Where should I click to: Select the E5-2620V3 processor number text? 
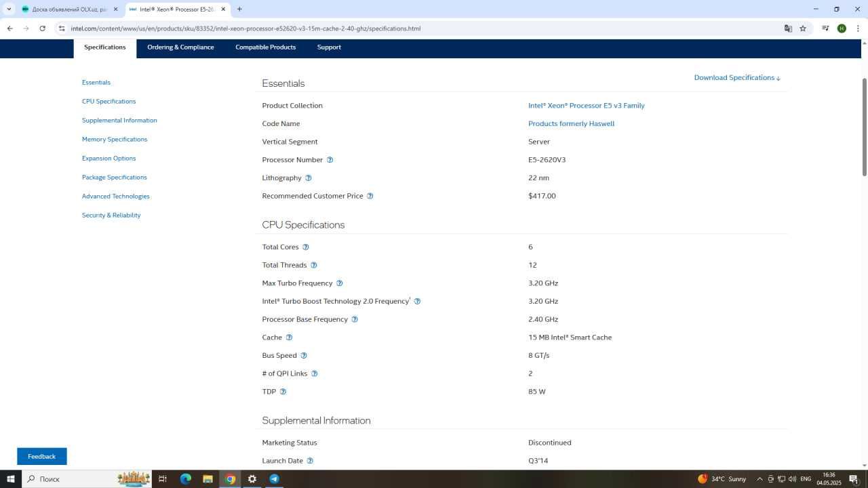pyautogui.click(x=547, y=160)
